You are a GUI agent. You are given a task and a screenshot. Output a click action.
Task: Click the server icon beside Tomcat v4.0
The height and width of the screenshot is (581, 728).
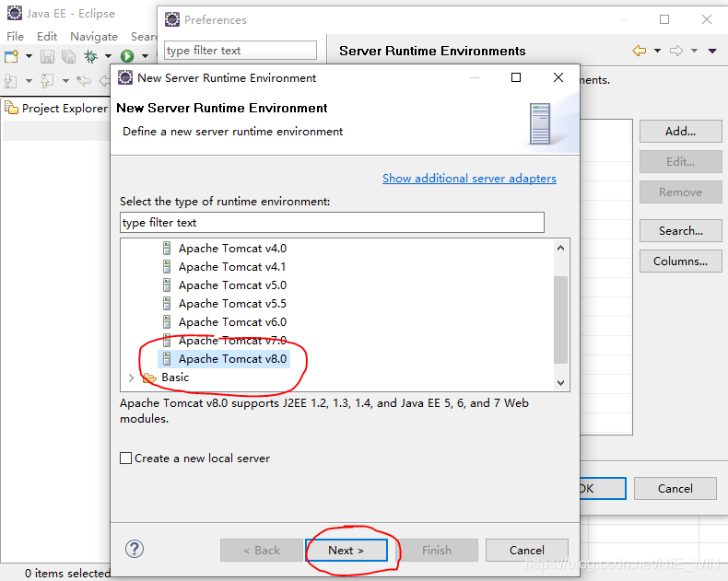167,249
